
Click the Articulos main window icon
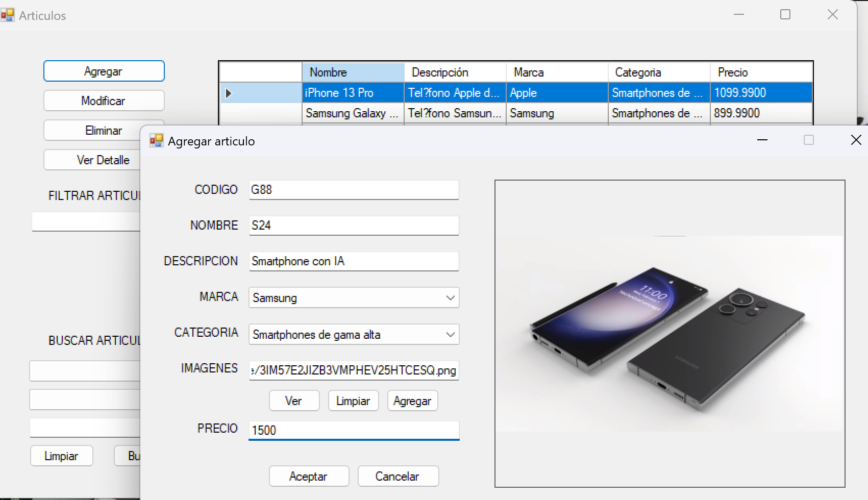point(7,15)
